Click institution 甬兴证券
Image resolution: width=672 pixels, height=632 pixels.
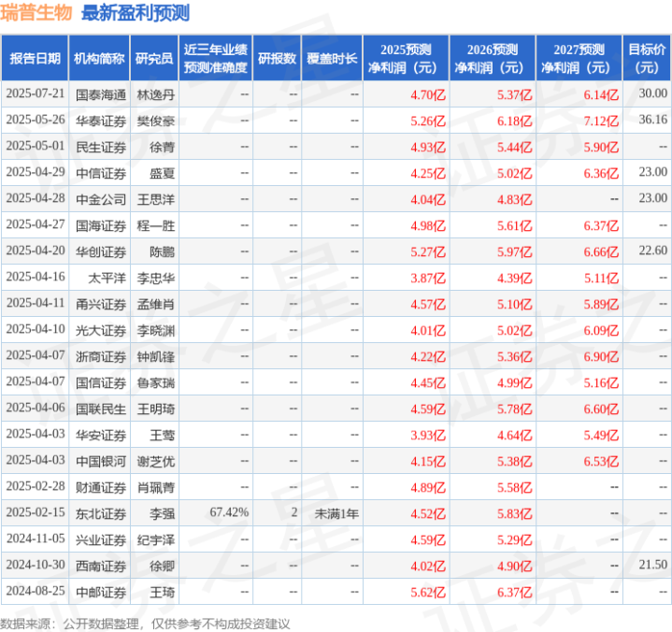101,304
